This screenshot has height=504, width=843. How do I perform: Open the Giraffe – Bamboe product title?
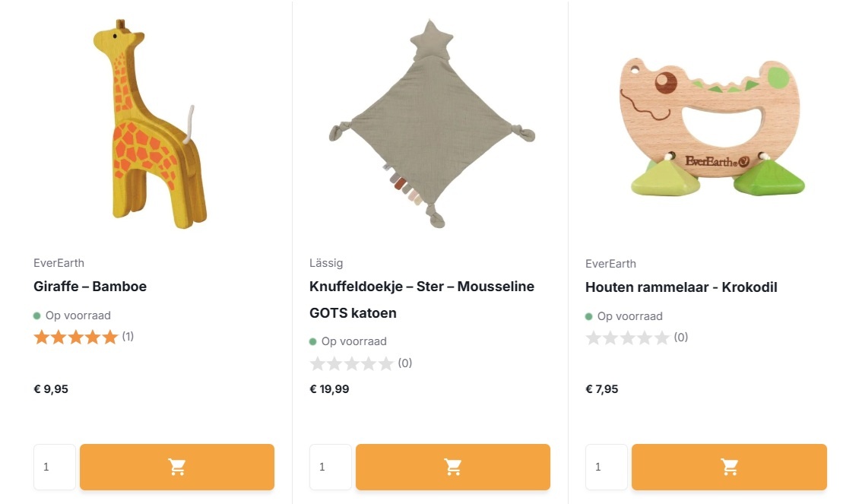[90, 287]
